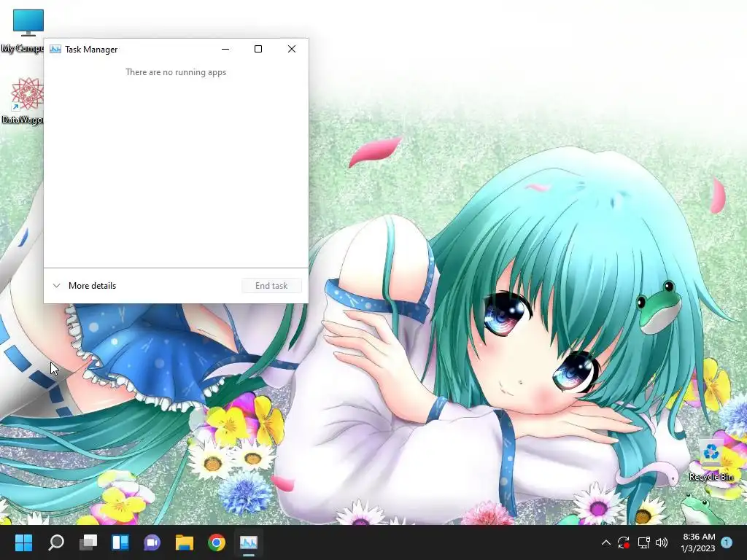Select the Recycle Bin desktop icon
The image size is (747, 560).
[711, 459]
